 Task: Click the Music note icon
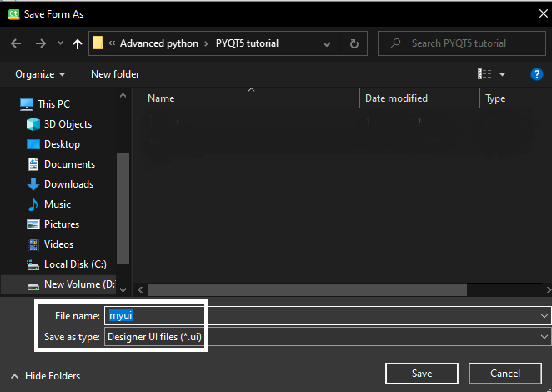[x=33, y=204]
